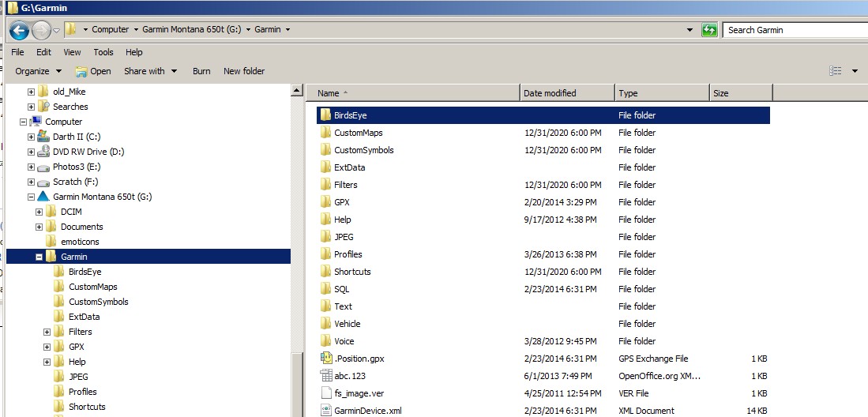
Task: Click the Photos3 (E:) drive icon
Action: 43,167
